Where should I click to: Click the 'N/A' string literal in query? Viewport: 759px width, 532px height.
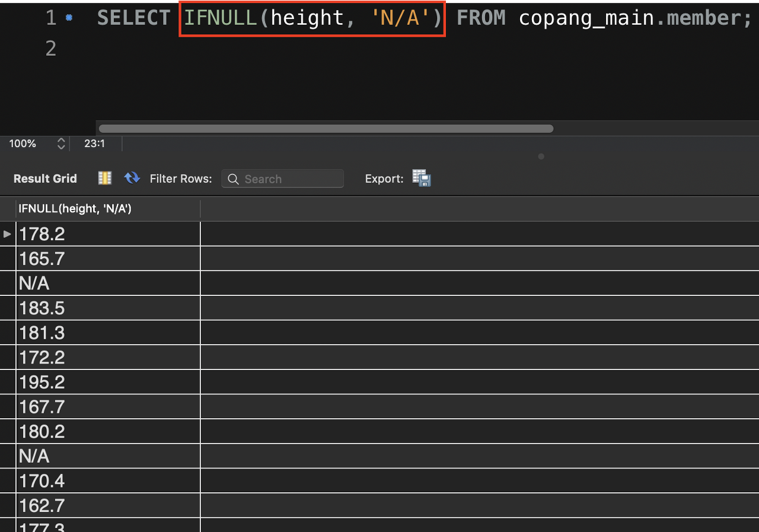[400, 18]
